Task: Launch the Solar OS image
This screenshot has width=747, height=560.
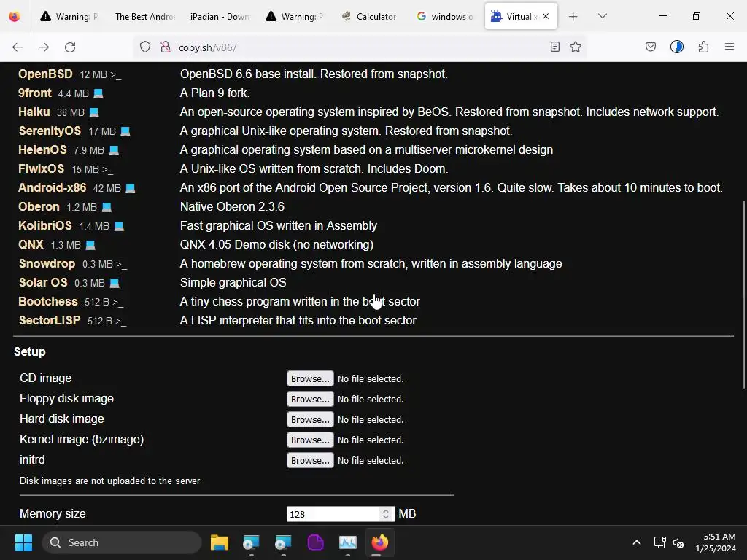Action: pyautogui.click(x=43, y=282)
